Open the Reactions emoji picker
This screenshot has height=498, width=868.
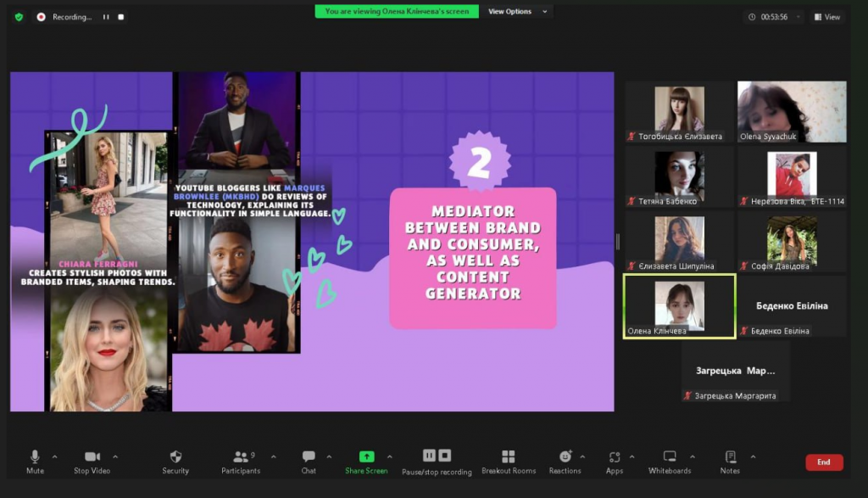point(565,461)
